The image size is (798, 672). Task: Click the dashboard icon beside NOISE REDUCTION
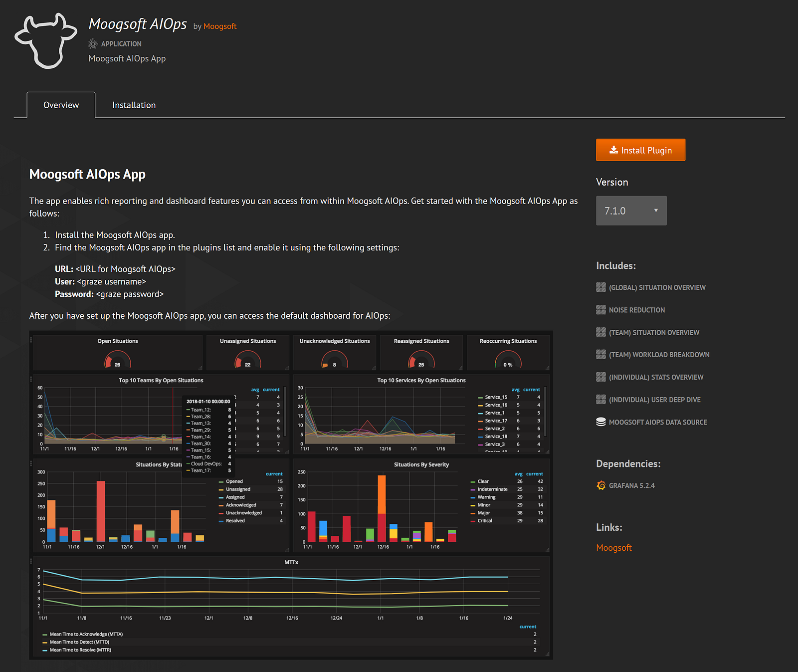coord(601,310)
